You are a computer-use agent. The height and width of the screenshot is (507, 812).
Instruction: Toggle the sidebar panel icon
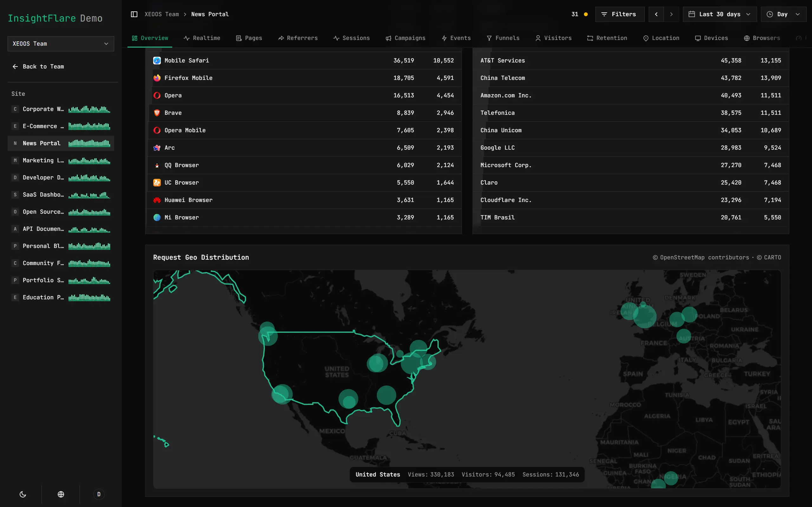pos(134,14)
